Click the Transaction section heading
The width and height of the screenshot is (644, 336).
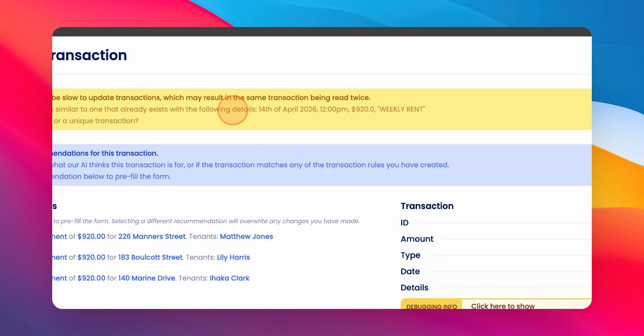click(427, 206)
